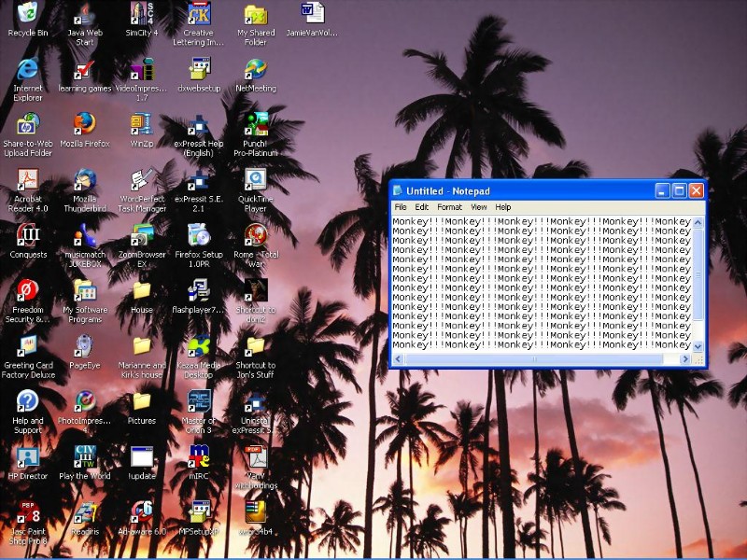Click the Kazaa Media Desktop icon
The height and width of the screenshot is (560, 747).
(199, 345)
